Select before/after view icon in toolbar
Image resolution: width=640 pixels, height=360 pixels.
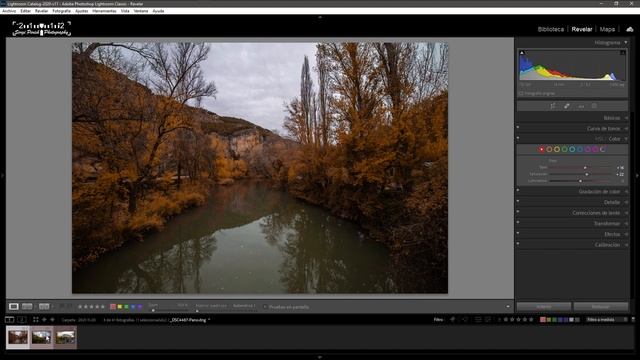pyautogui.click(x=27, y=306)
